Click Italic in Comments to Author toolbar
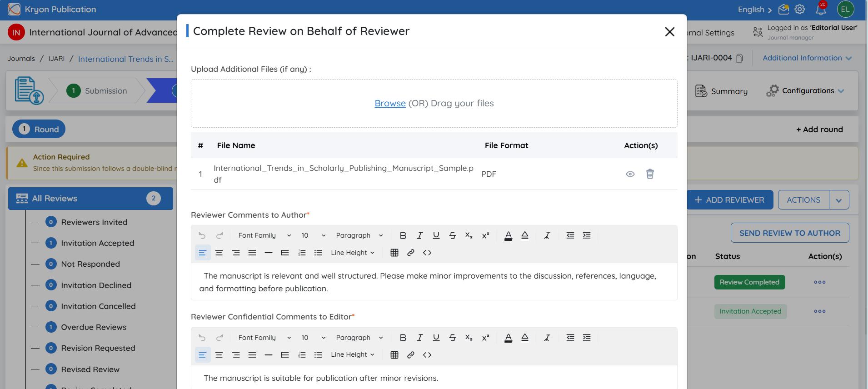 click(x=419, y=235)
